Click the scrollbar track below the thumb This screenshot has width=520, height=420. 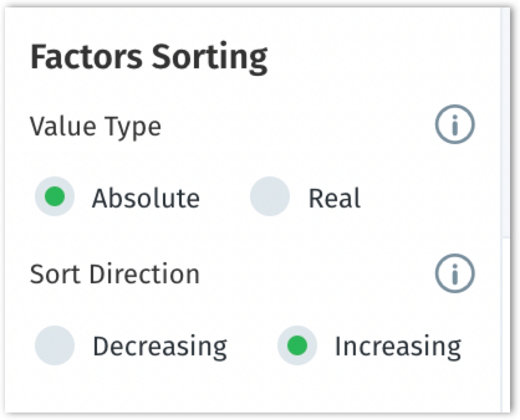(x=506, y=324)
